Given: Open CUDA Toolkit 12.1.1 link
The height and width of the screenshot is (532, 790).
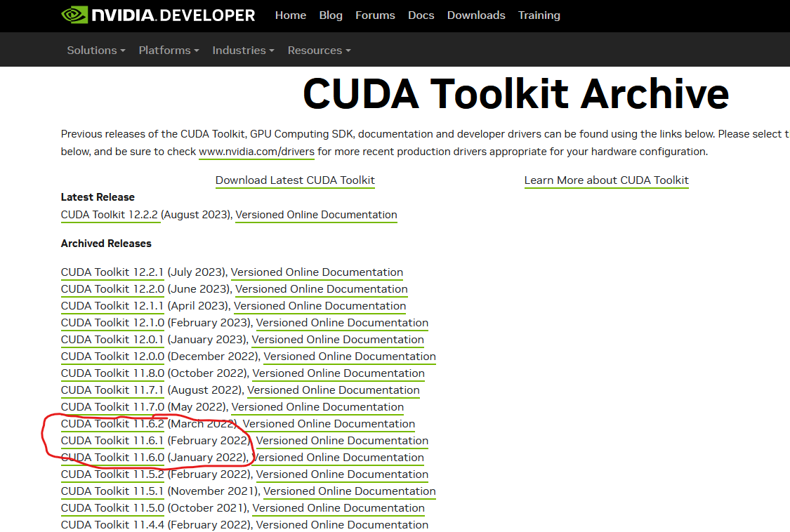Looking at the screenshot, I should [x=112, y=306].
